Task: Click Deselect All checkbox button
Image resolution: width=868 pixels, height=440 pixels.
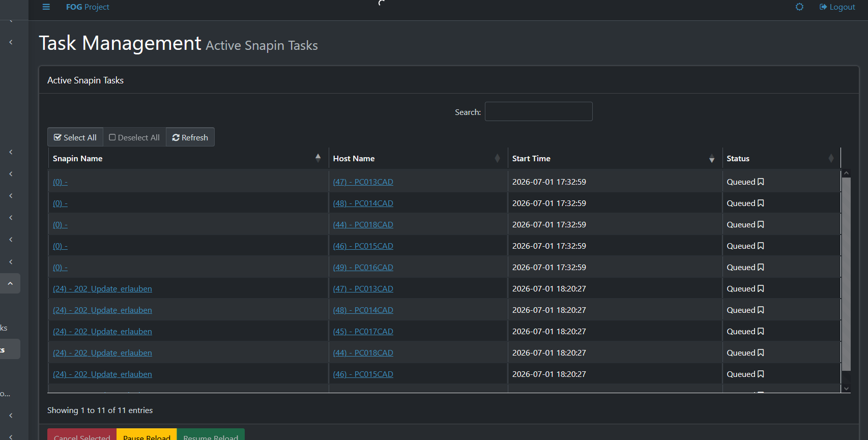Action: [x=134, y=137]
